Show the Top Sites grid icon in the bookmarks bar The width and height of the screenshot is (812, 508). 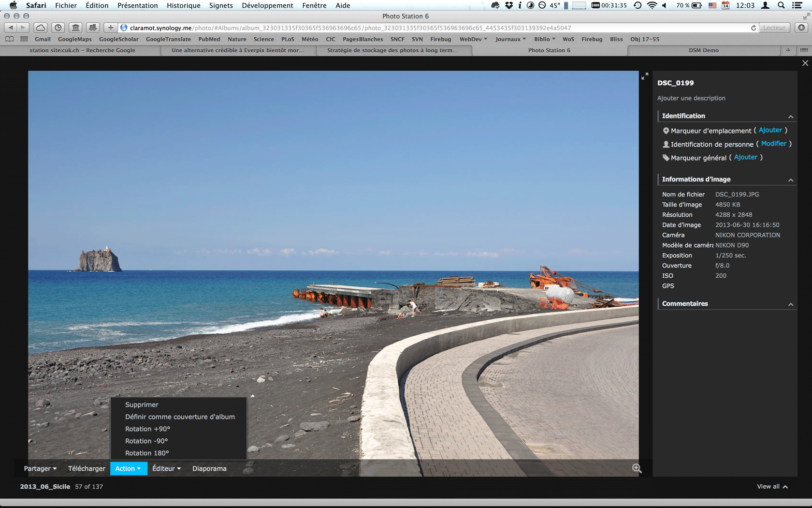pos(24,39)
